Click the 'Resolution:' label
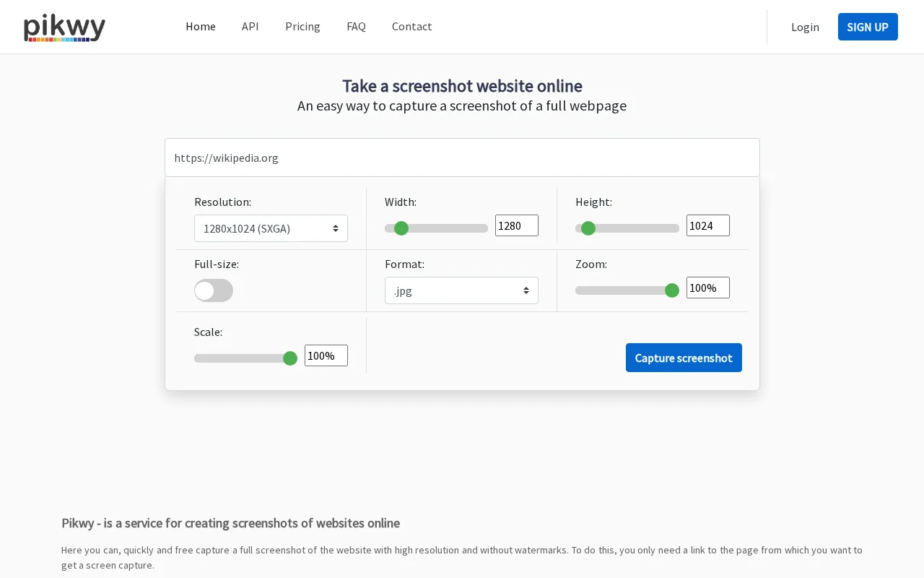Screen dimensions: 924x578 pos(222,202)
